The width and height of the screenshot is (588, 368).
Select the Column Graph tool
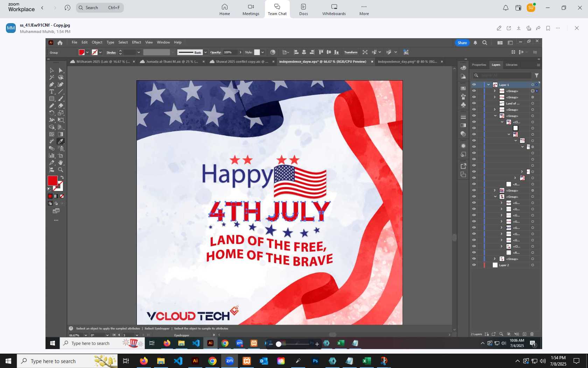(52, 156)
